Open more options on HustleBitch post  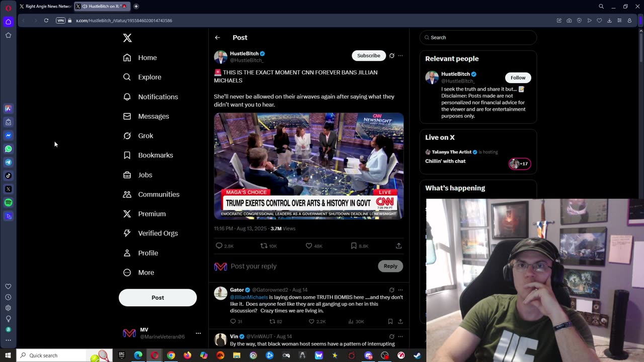(x=400, y=56)
